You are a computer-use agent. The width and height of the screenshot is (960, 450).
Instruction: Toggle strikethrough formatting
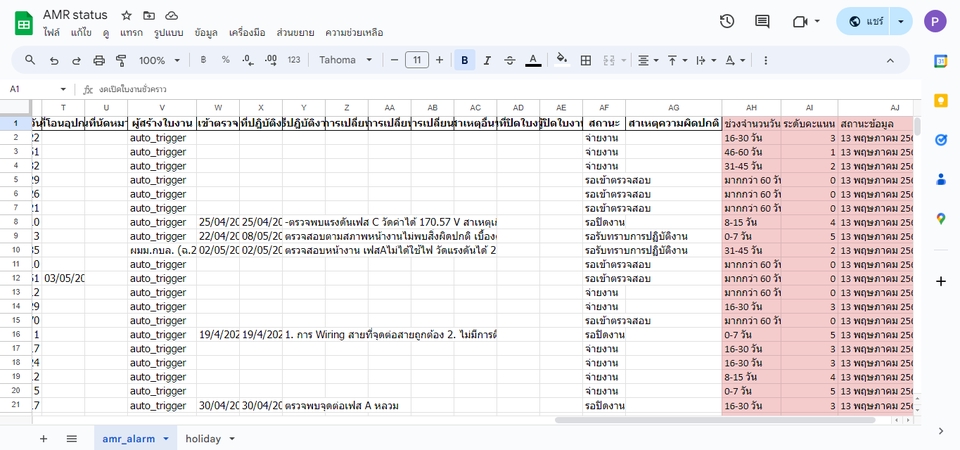point(509,60)
